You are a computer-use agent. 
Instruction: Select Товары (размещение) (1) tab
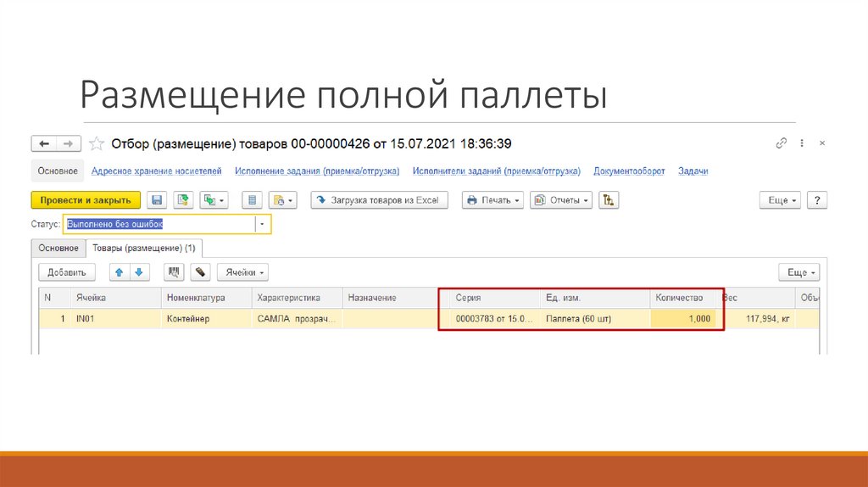[144, 249]
